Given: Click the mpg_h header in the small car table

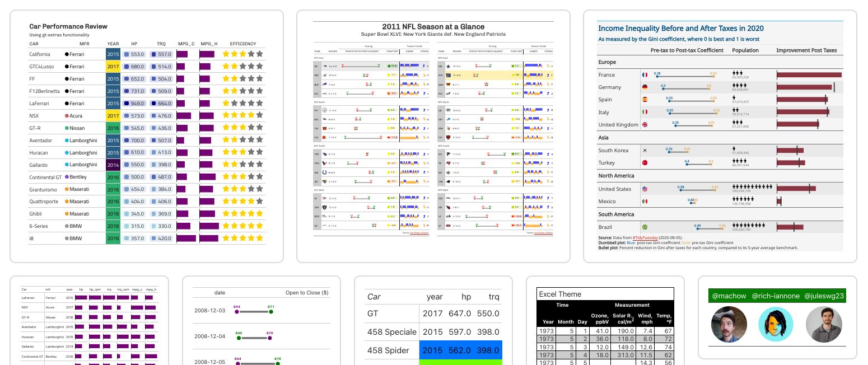Looking at the screenshot, I should point(150,289).
